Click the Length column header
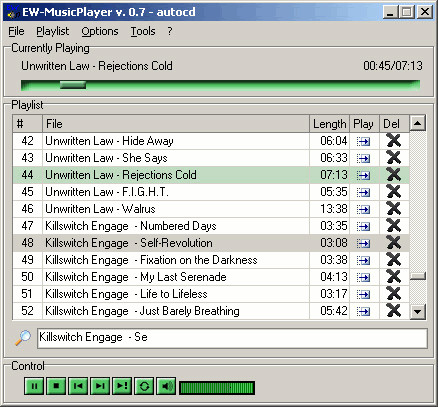This screenshot has width=438, height=407. pos(329,124)
